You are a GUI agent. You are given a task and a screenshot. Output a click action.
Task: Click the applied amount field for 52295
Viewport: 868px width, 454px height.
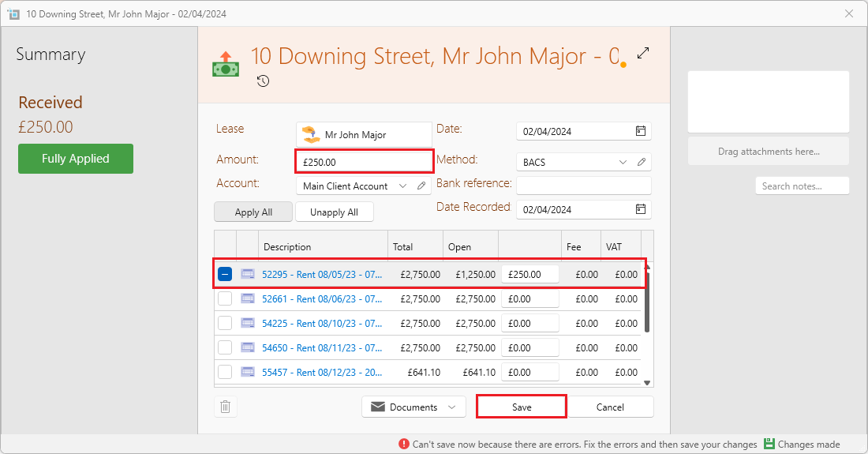[529, 274]
